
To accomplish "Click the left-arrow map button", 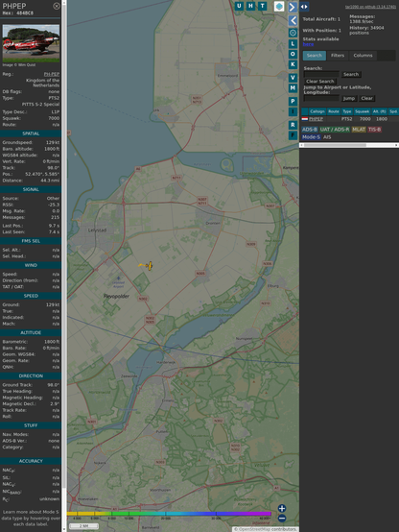I will [x=293, y=21].
